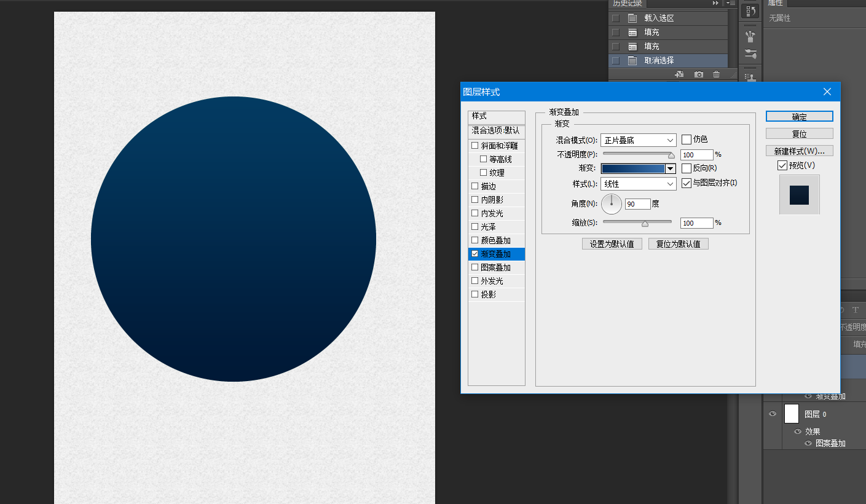Select the 取消选择 history state
The image size is (866, 504).
tap(668, 60)
